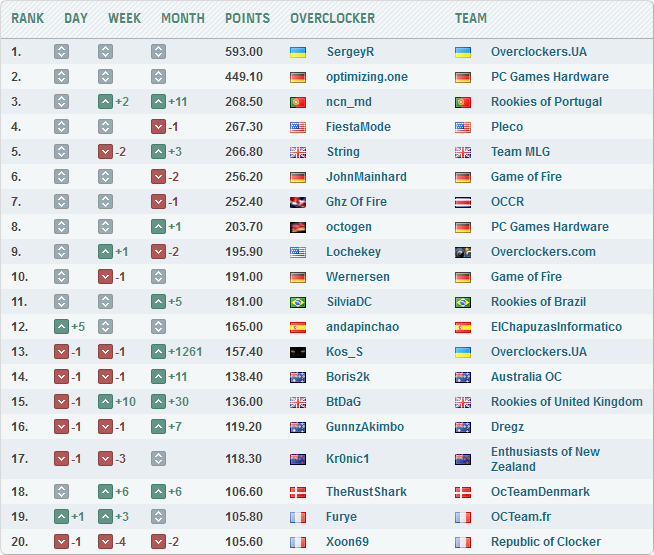Open Rookies of United Kingdom team page
Viewport: 654px width, 555px height.
(567, 402)
